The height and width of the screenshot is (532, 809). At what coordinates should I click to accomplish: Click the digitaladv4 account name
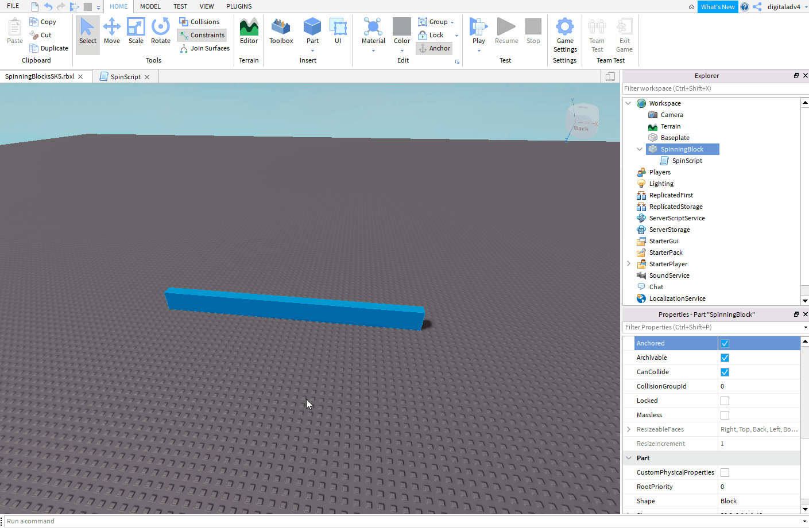pos(784,7)
